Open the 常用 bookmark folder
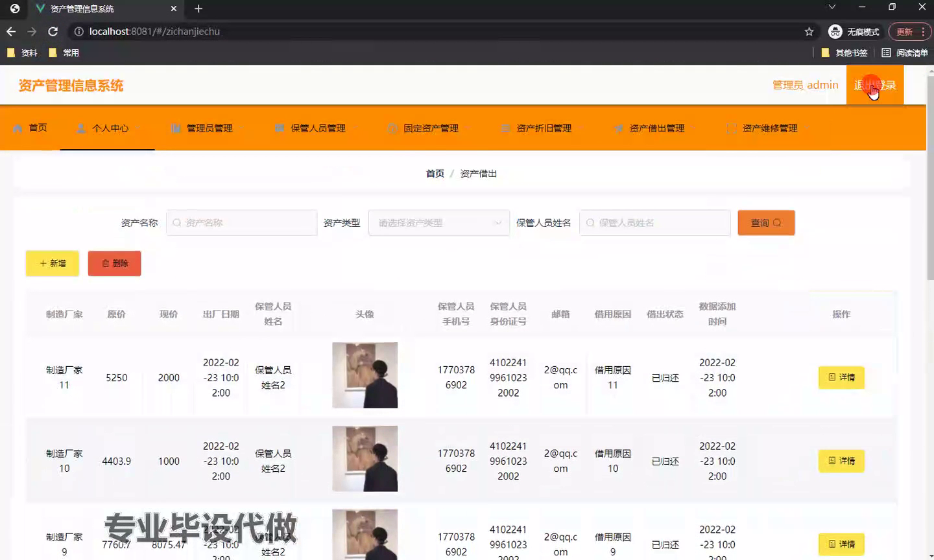Screen dimensions: 934x560 pos(64,52)
